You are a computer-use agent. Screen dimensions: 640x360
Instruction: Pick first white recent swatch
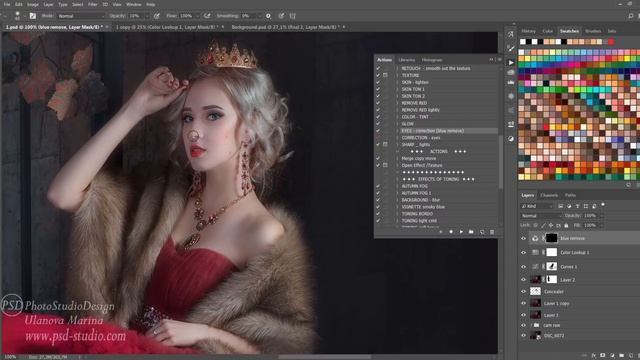(523, 42)
